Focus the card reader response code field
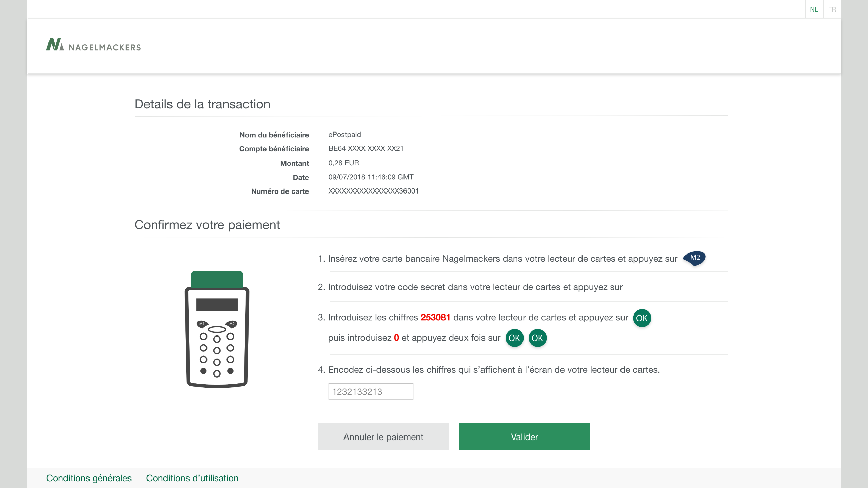Viewport: 868px width, 488px height. (371, 391)
